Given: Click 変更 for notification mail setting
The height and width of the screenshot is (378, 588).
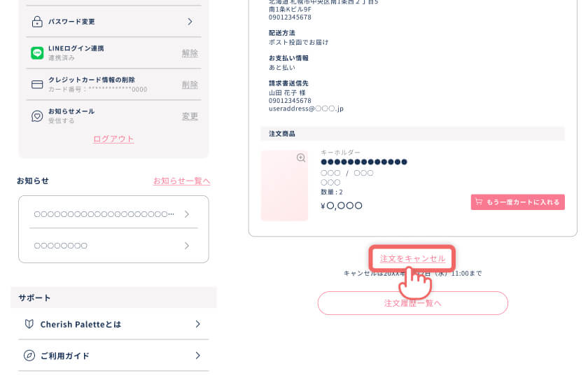Looking at the screenshot, I should [x=190, y=116].
